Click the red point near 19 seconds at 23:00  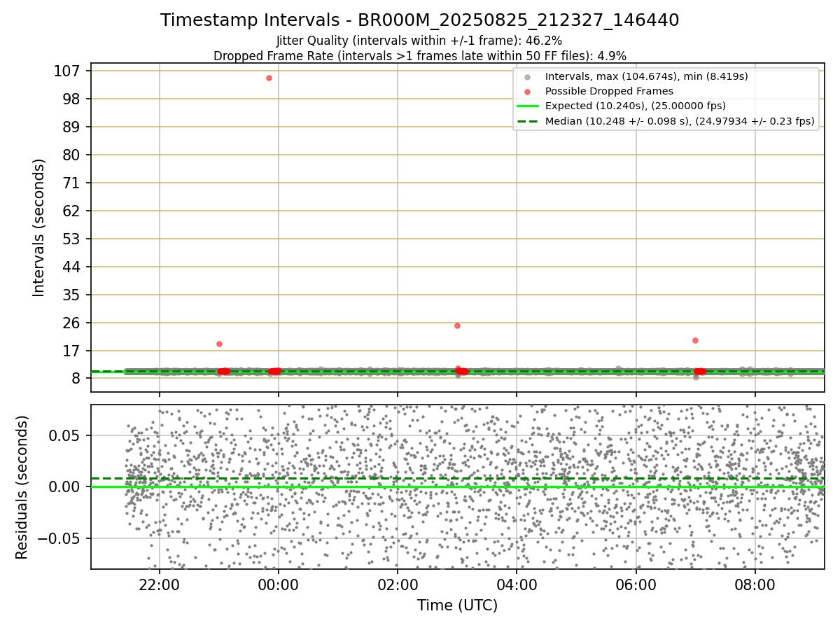point(219,344)
